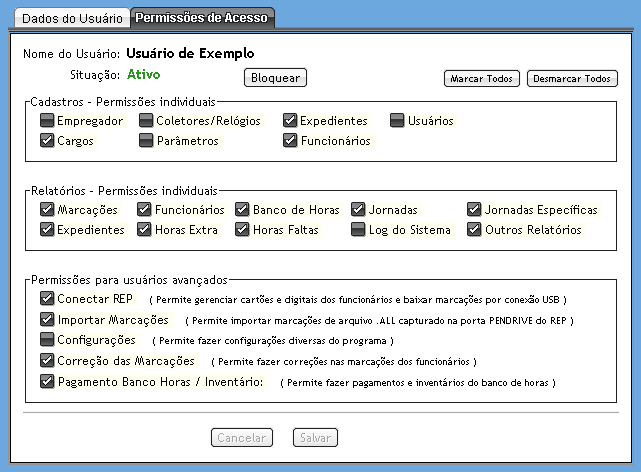Enable the Configurações advanced permission
The image size is (641, 472).
click(x=47, y=340)
